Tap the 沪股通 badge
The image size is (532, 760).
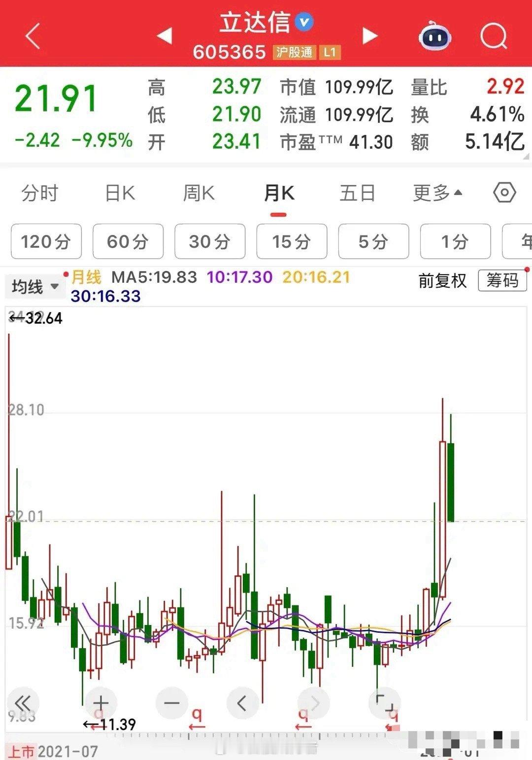coord(294,52)
